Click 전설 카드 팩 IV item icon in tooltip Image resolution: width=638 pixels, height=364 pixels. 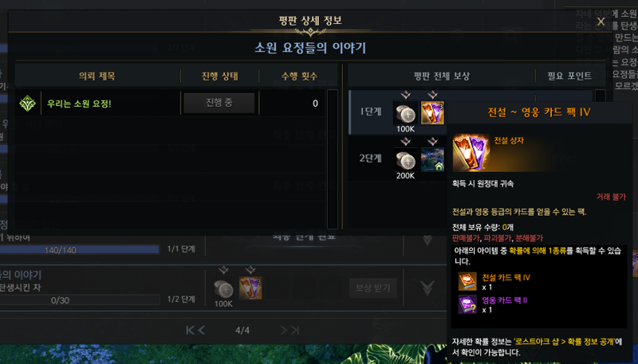[x=467, y=281]
